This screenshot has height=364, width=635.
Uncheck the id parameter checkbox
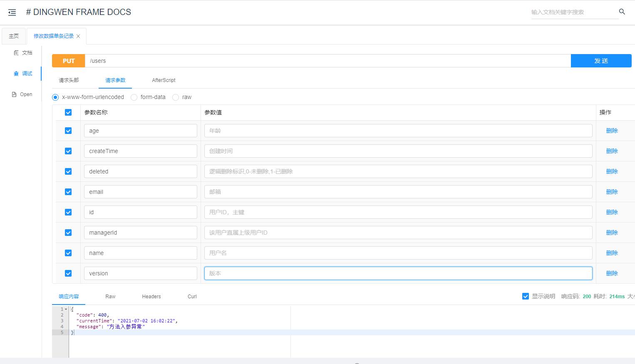click(x=68, y=212)
